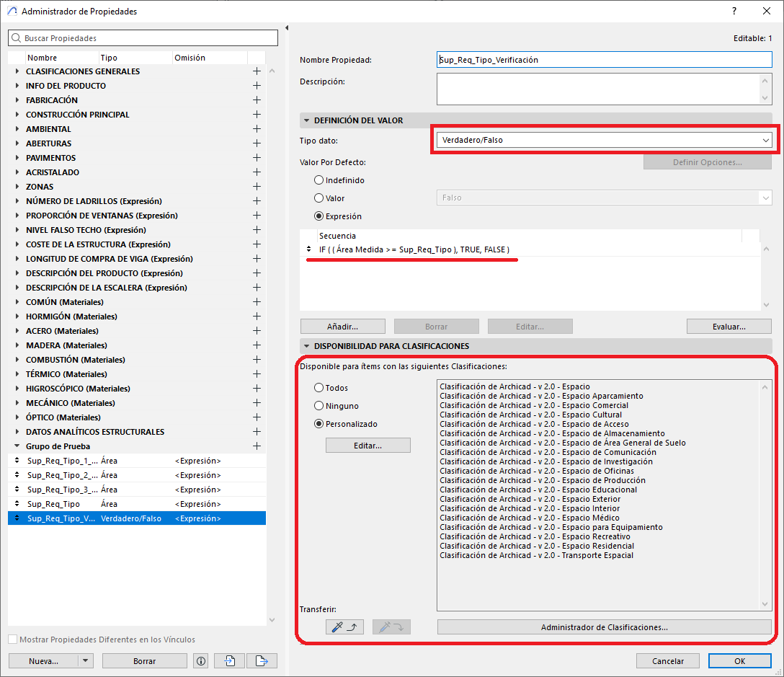Click the Evaluar... button
Screen dimensions: 784x677
point(729,327)
